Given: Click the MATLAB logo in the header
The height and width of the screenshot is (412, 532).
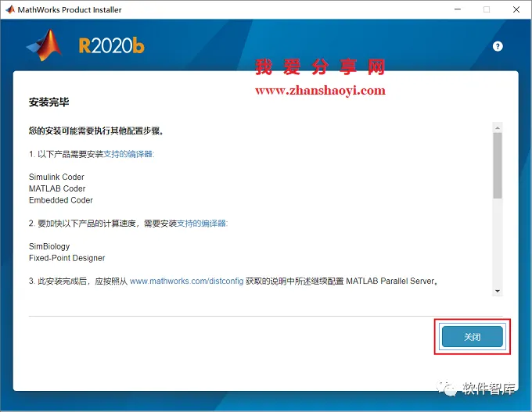Looking at the screenshot, I should coord(45,45).
